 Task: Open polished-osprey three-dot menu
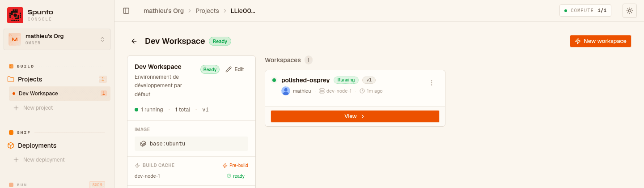pos(432,83)
